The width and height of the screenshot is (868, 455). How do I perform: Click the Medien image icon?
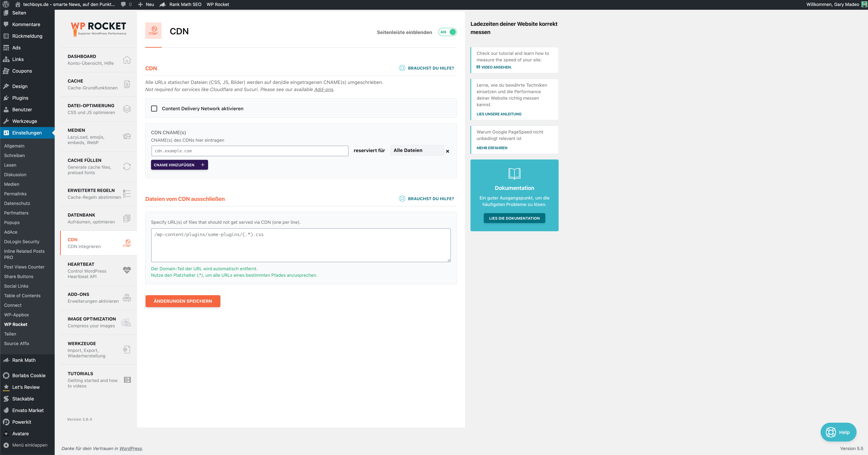coord(127,136)
